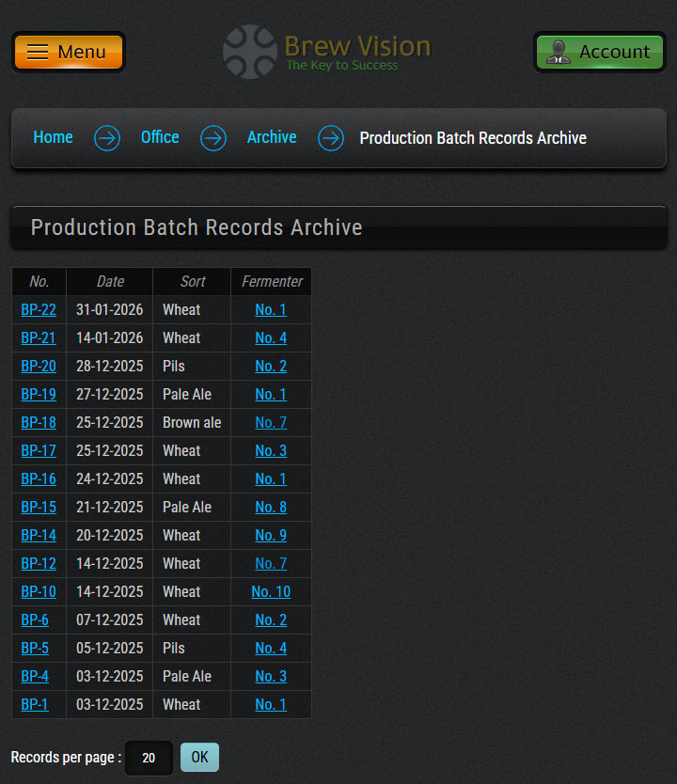Click the arrow icon after Office breadcrumb
The image size is (677, 784).
click(x=213, y=138)
